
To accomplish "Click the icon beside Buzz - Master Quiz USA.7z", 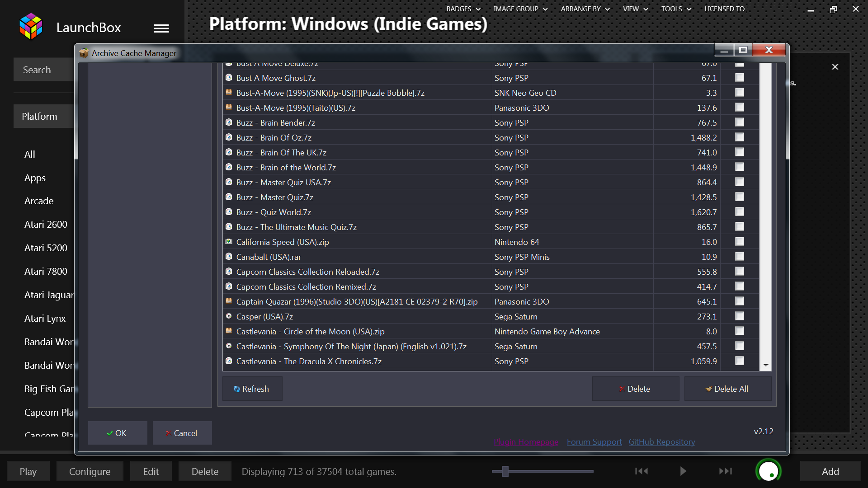I will (229, 182).
